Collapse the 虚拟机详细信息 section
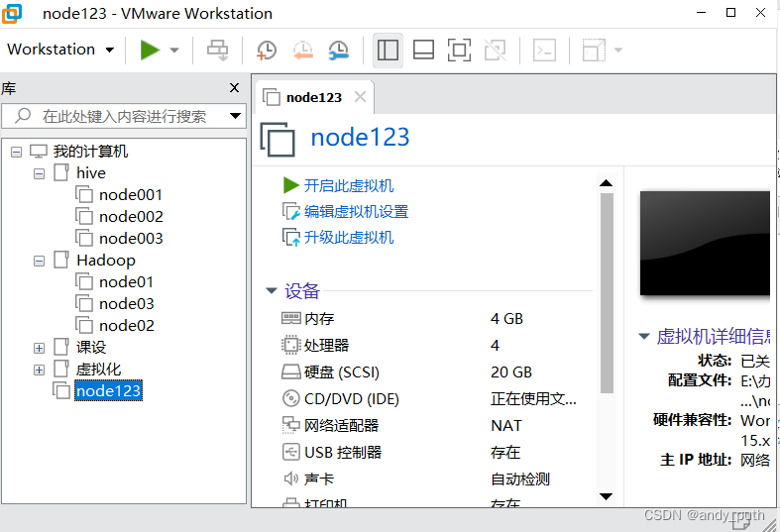 coord(643,337)
